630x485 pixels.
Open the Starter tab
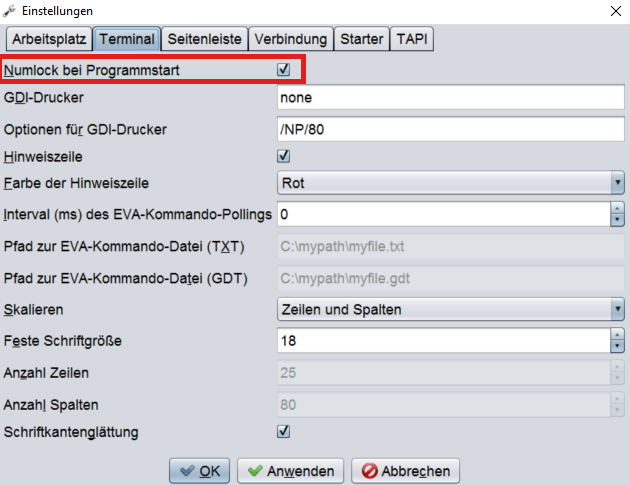click(x=362, y=39)
